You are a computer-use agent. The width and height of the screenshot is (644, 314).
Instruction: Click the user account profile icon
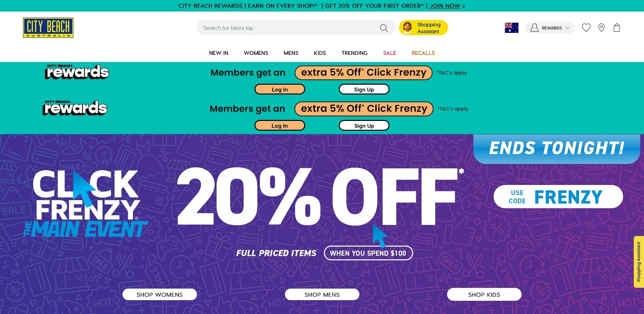click(534, 27)
